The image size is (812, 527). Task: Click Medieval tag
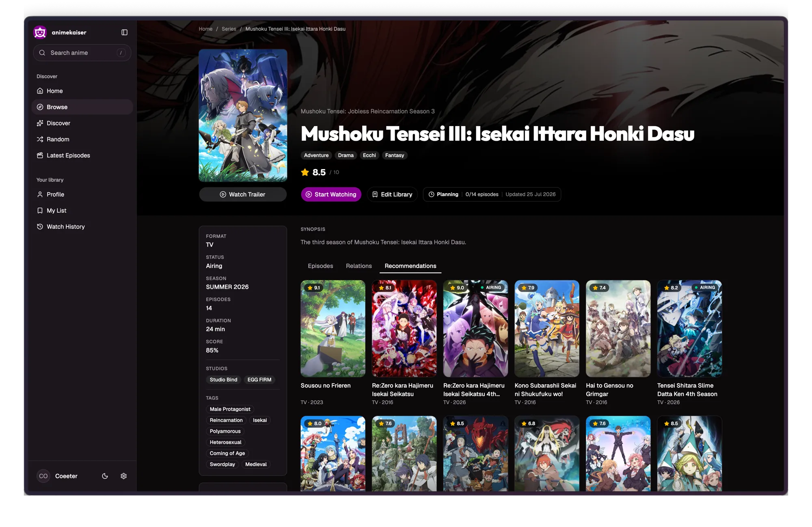pos(256,464)
